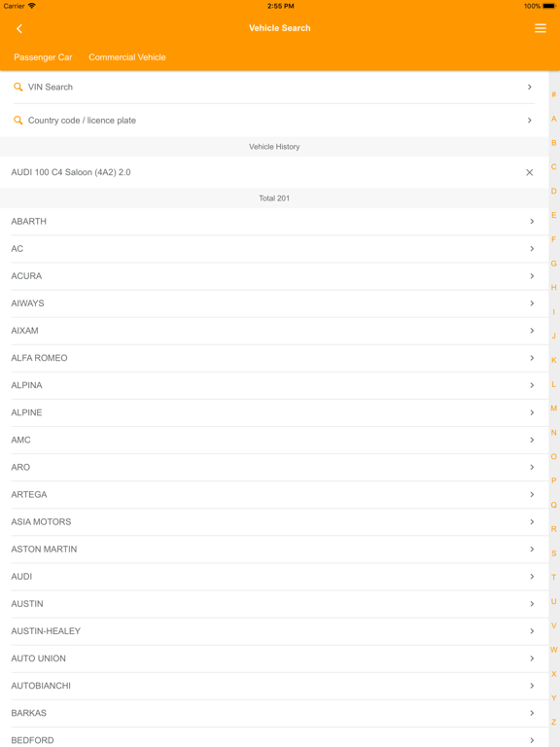The width and height of the screenshot is (560, 747).
Task: Jump to letter W in index bar
Action: [554, 650]
